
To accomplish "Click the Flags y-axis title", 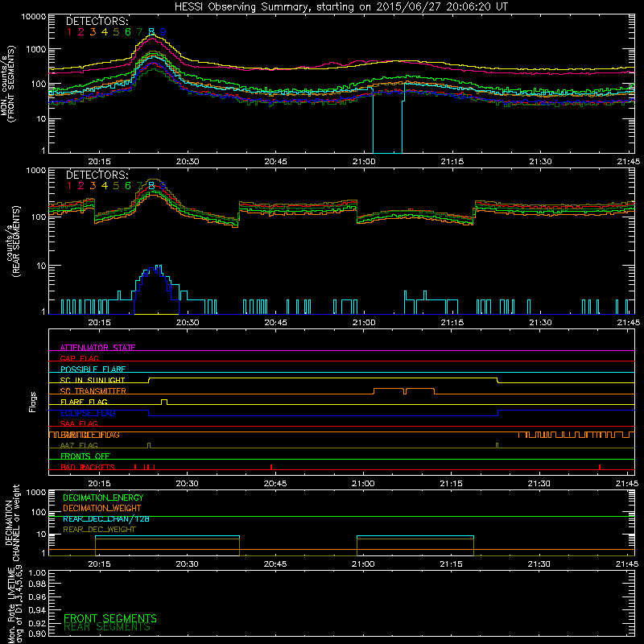I will [33, 402].
